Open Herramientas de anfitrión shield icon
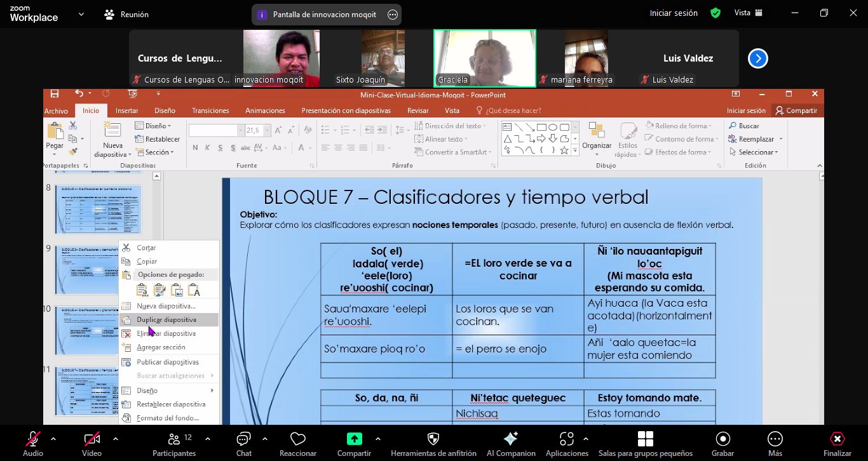This screenshot has width=868, height=461. (433, 439)
